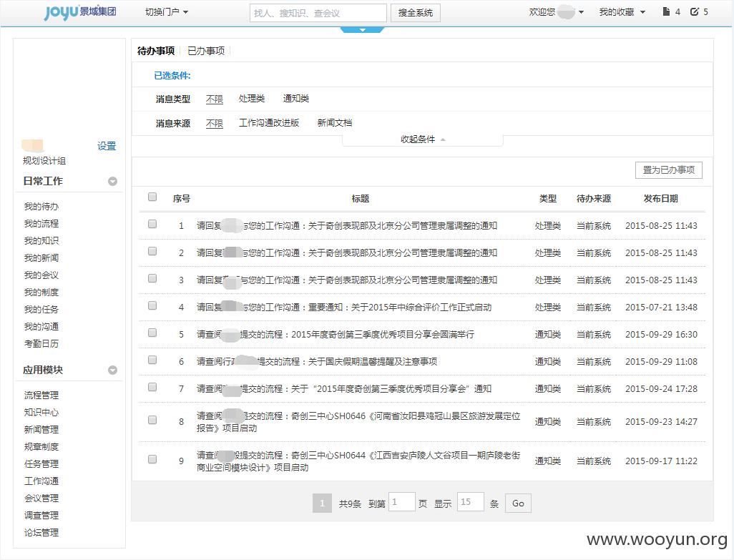
Task: Open row 6 title about 国庆假期温馨提醒
Action: tap(317, 361)
